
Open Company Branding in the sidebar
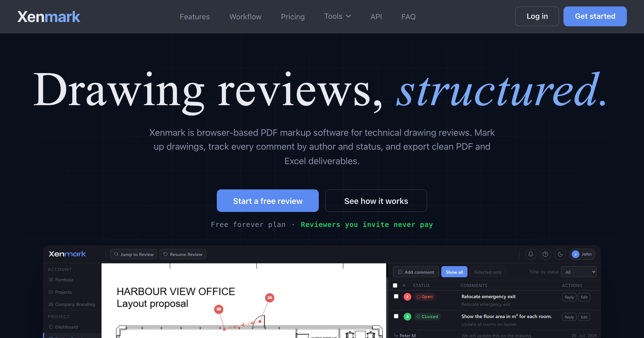[72, 304]
